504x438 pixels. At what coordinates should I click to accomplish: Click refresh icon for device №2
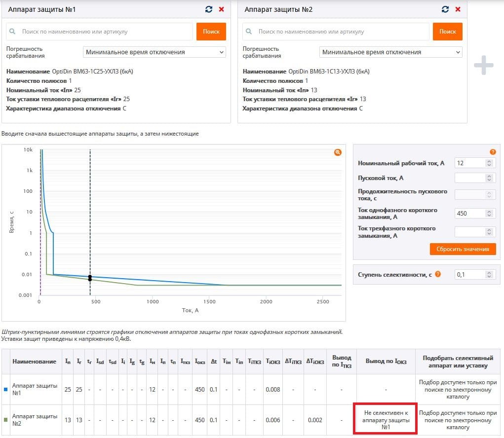click(x=445, y=9)
